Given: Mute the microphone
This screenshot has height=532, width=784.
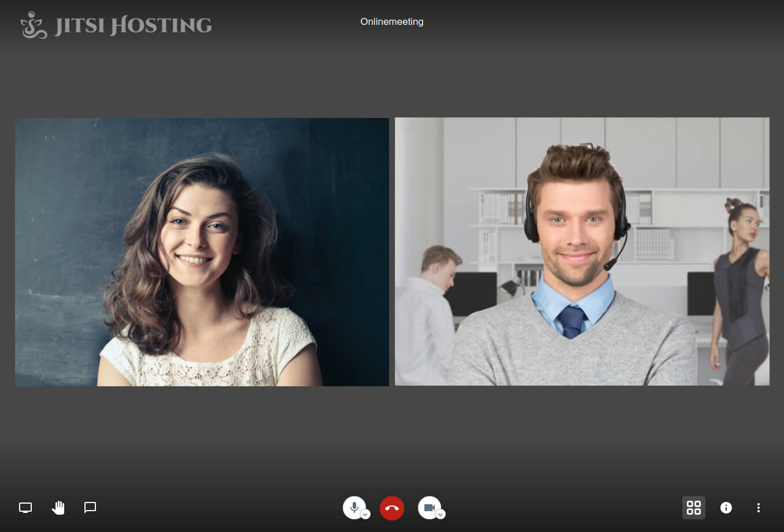Looking at the screenshot, I should [353, 507].
